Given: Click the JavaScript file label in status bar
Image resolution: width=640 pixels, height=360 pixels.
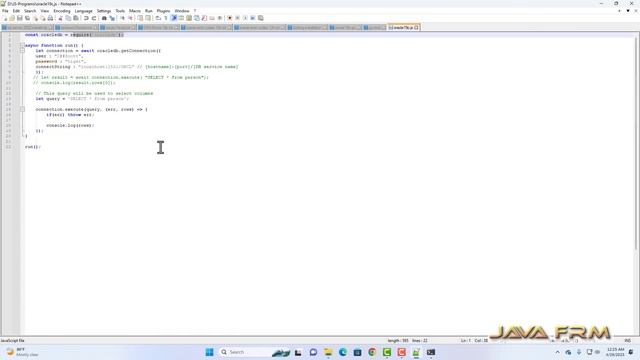Looking at the screenshot, I should [x=13, y=340].
